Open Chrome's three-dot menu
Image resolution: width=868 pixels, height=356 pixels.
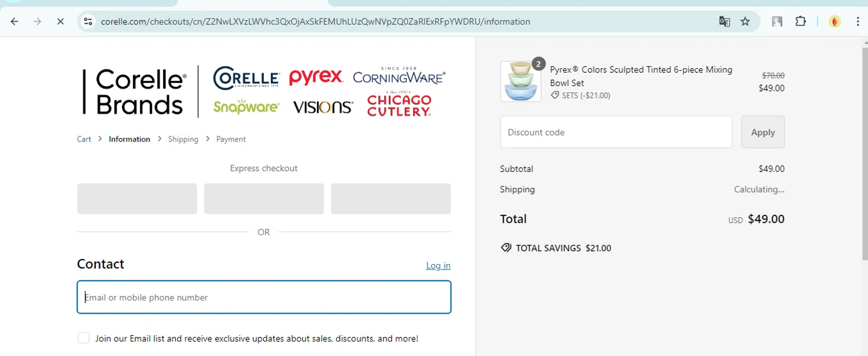point(858,21)
